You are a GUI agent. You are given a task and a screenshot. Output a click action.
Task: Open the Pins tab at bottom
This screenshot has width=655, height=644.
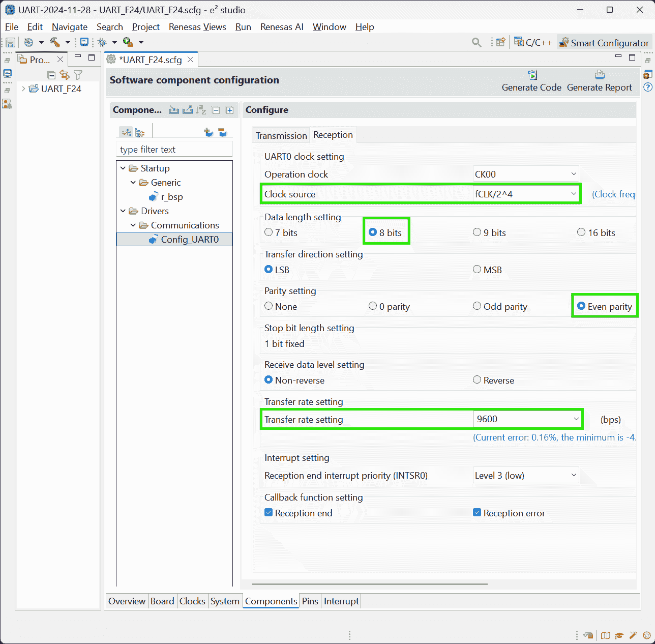pos(310,601)
